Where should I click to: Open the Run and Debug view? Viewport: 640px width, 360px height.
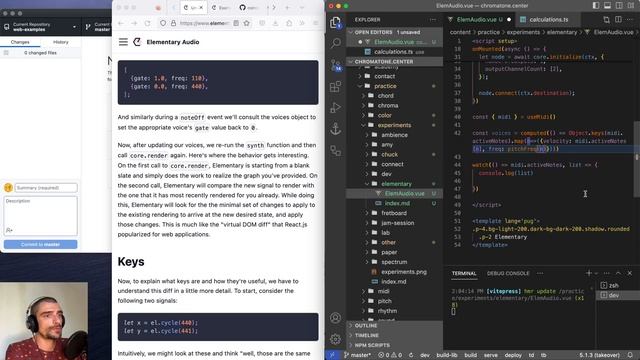pos(336,108)
